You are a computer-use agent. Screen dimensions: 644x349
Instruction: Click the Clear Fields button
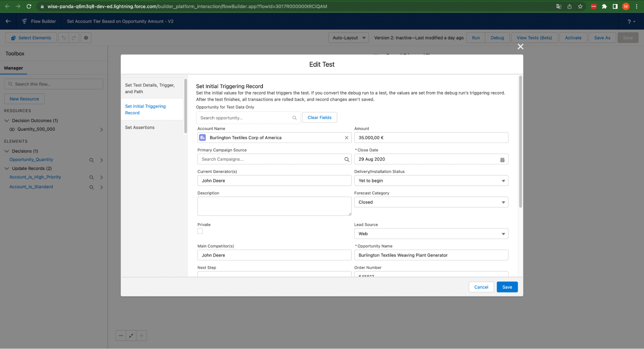319,117
